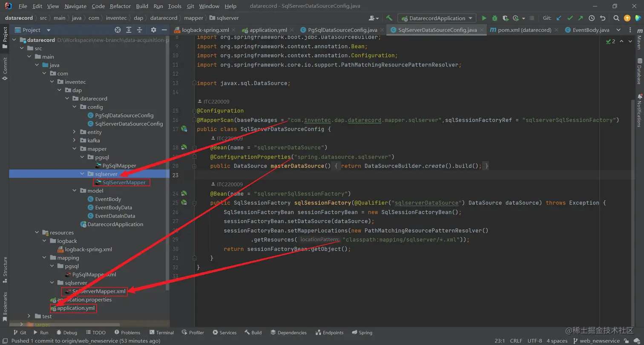Expand all nodes in the Project panel

point(129,30)
